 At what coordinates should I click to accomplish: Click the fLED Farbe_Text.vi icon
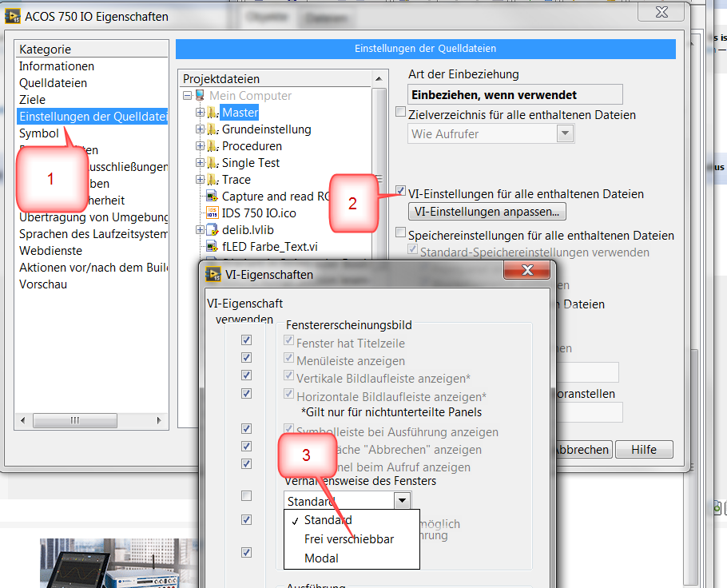pos(212,246)
